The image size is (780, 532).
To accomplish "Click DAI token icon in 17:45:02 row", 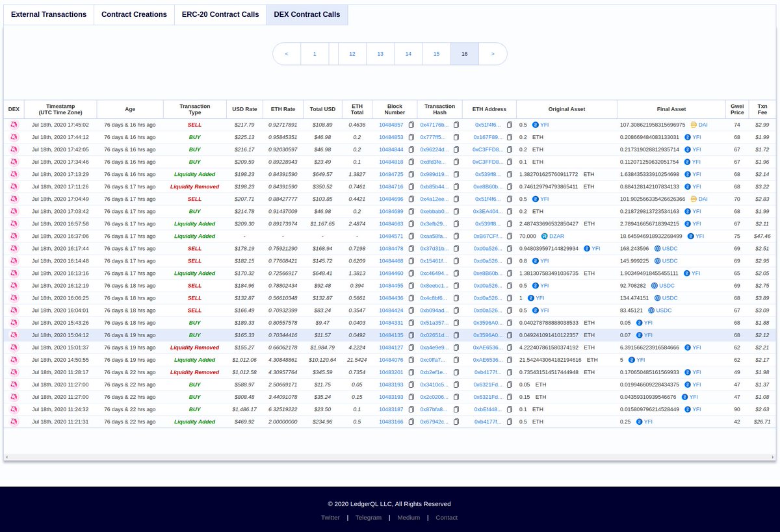I will click(x=694, y=125).
